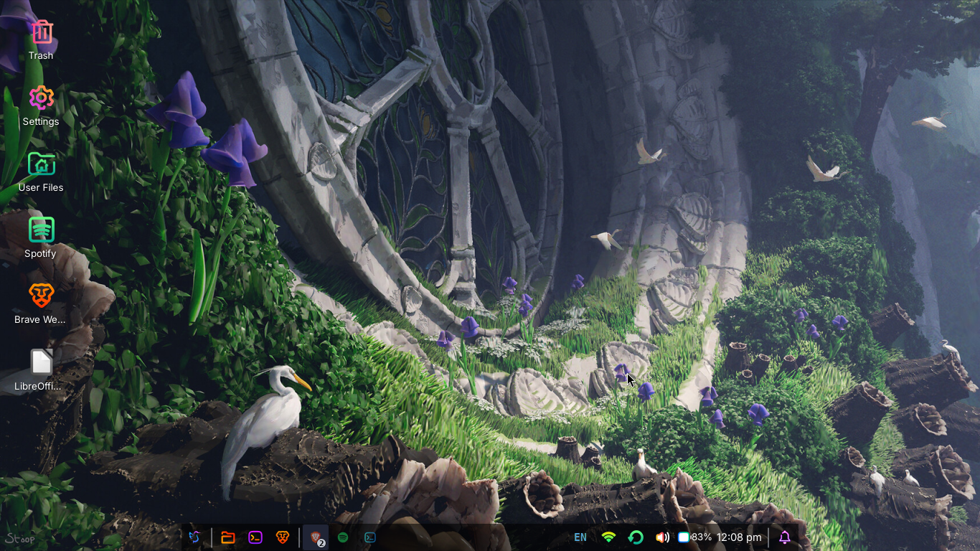Switch to the running terminal taskbar icon
Image resolution: width=980 pixels, height=551 pixels.
point(370,537)
